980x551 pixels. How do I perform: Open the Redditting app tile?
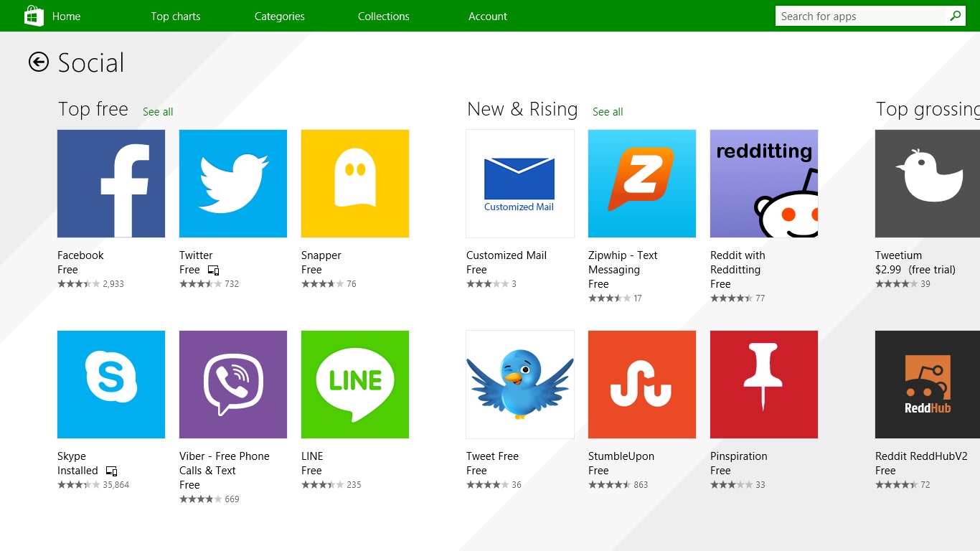pyautogui.click(x=764, y=184)
